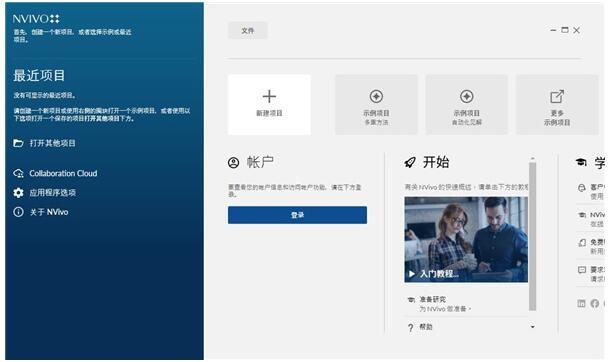Click the graduation cap icon in the NVivo learning row
Viewport: 609px width, 362px height.
[x=582, y=215]
